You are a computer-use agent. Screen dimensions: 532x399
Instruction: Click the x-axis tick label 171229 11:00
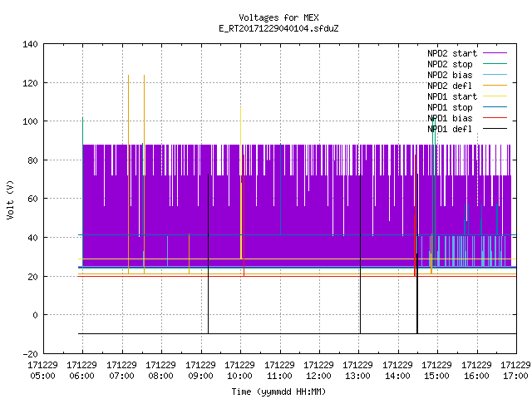click(279, 371)
